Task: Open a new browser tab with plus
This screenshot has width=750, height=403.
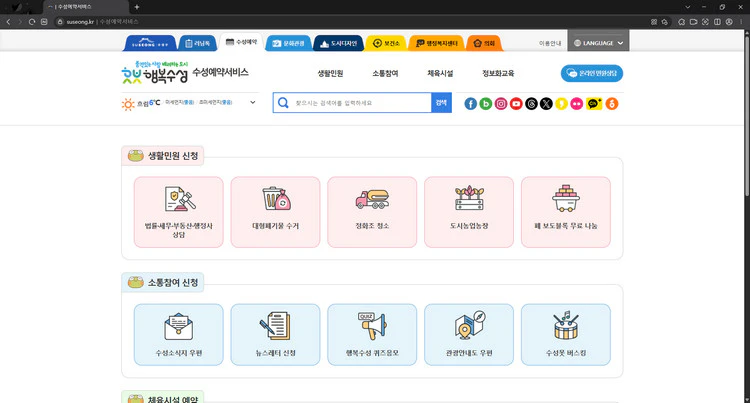Action: (136, 7)
